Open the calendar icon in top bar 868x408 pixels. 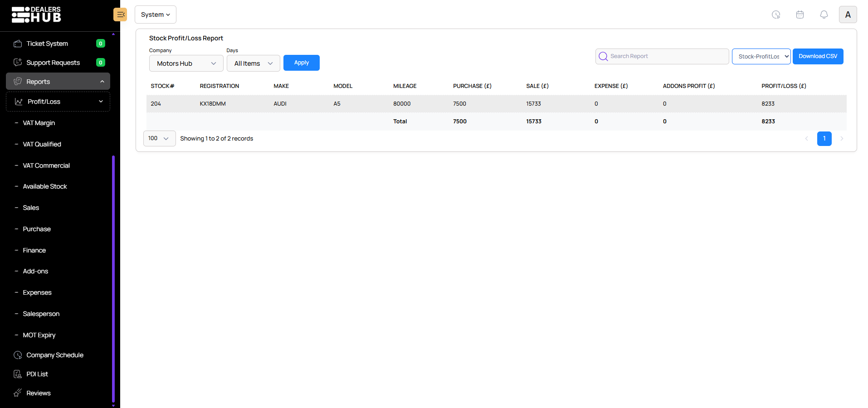click(x=800, y=15)
